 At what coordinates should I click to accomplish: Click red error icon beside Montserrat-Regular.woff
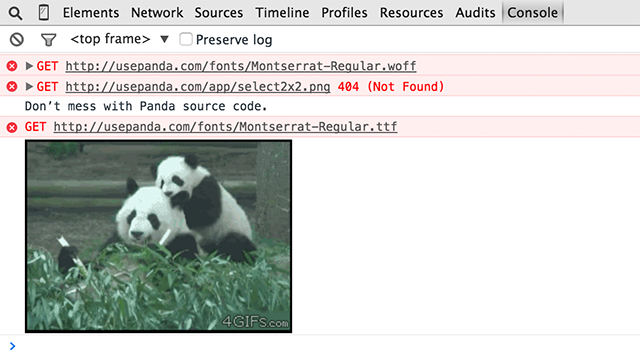click(x=12, y=66)
